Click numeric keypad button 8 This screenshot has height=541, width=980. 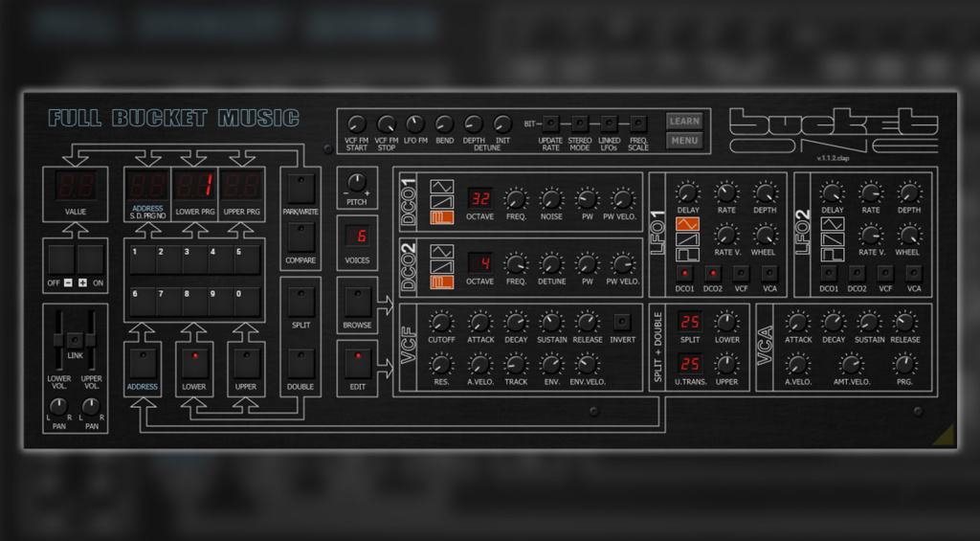(x=194, y=302)
